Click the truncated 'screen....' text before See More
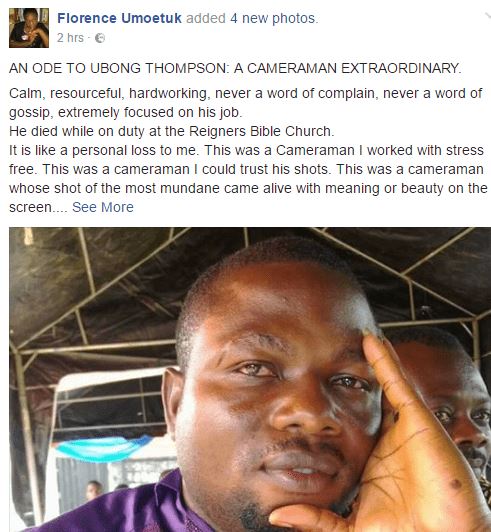The width and height of the screenshot is (491, 532). click(38, 208)
